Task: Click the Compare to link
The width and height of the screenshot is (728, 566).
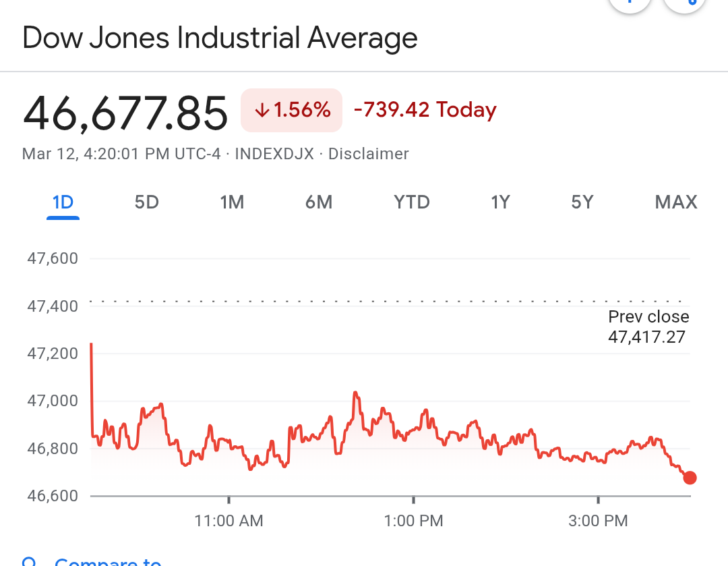Action: (x=108, y=561)
